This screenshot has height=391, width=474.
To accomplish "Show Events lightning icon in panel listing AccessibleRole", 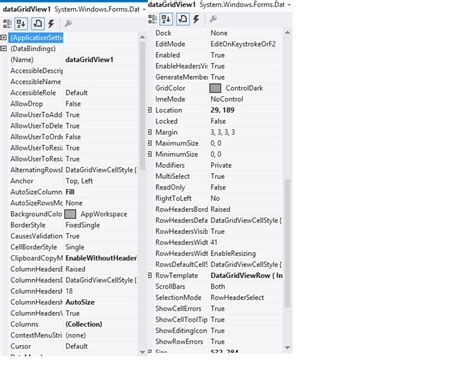I will [x=51, y=24].
